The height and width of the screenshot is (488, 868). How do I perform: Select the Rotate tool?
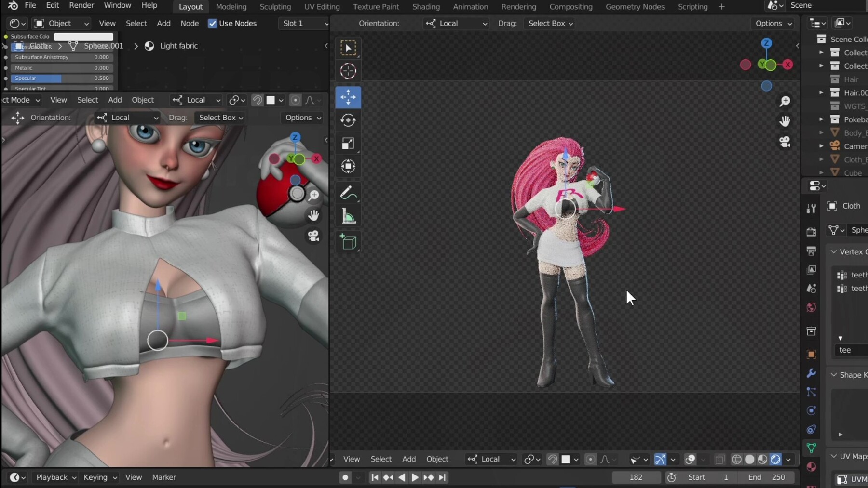pos(348,120)
